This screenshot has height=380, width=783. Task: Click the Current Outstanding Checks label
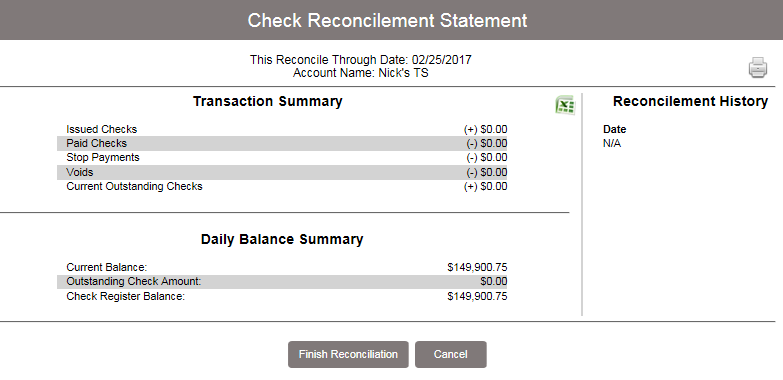[134, 187]
